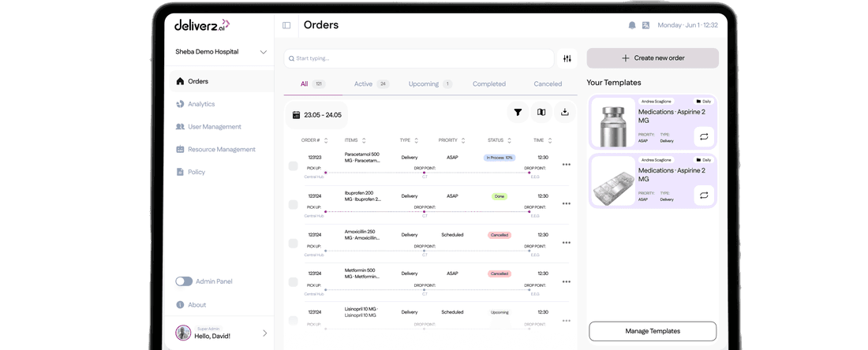Click Daily tag on first template
The width and height of the screenshot is (868, 350).
pyautogui.click(x=704, y=102)
